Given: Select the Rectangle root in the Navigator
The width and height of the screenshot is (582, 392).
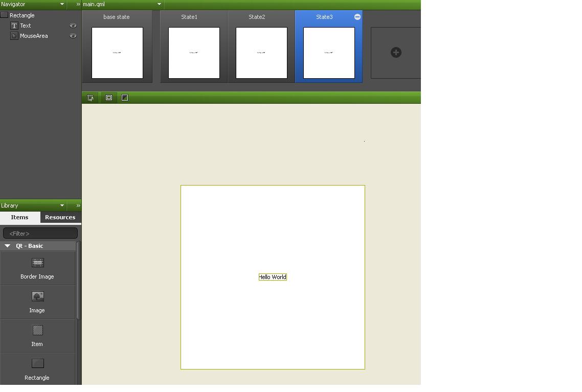Looking at the screenshot, I should [22, 15].
